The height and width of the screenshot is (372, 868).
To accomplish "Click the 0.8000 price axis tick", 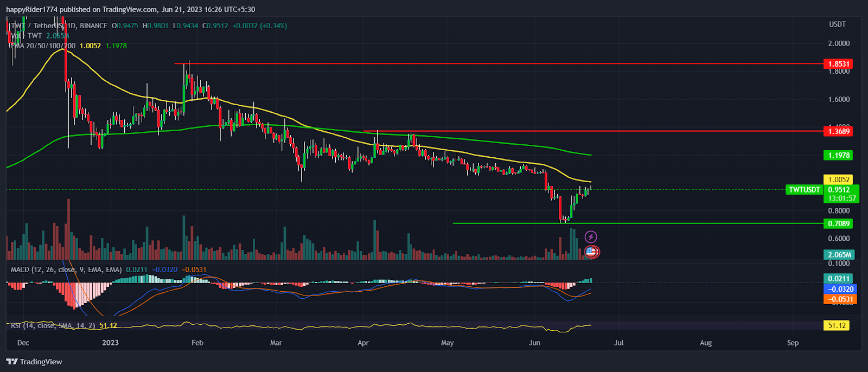I will click(x=839, y=211).
